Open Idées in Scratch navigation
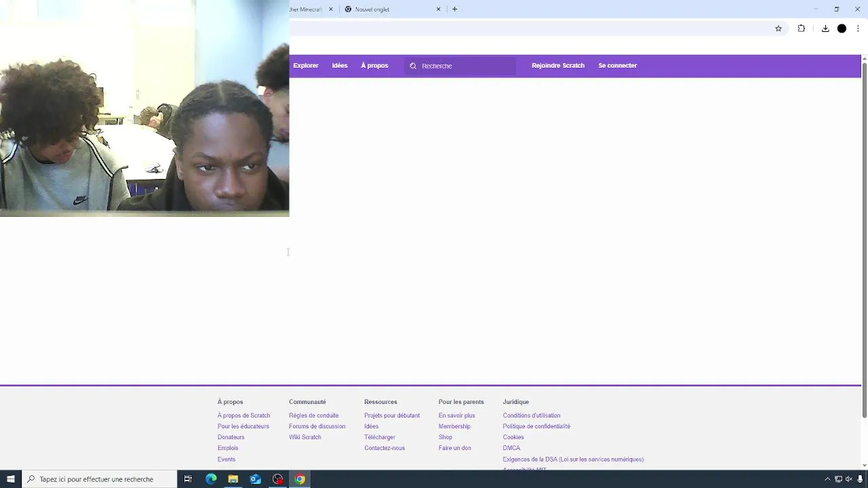The width and height of the screenshot is (868, 488). coord(340,66)
